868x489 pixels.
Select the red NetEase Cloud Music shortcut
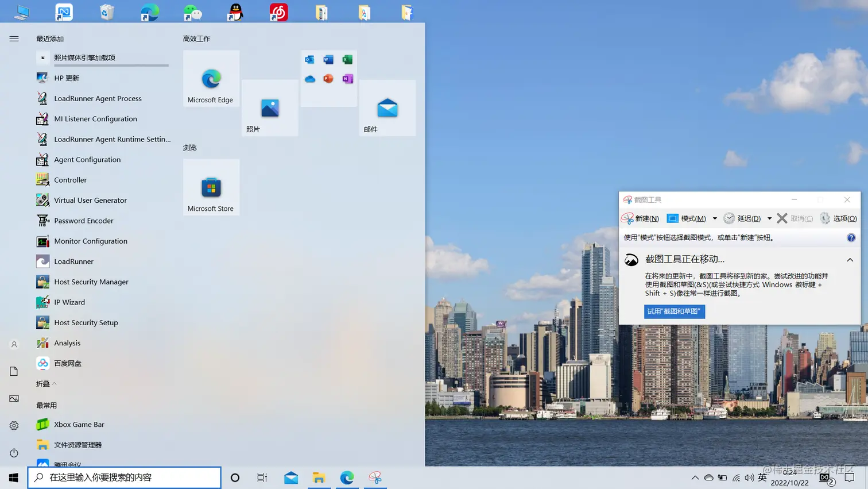pos(278,12)
